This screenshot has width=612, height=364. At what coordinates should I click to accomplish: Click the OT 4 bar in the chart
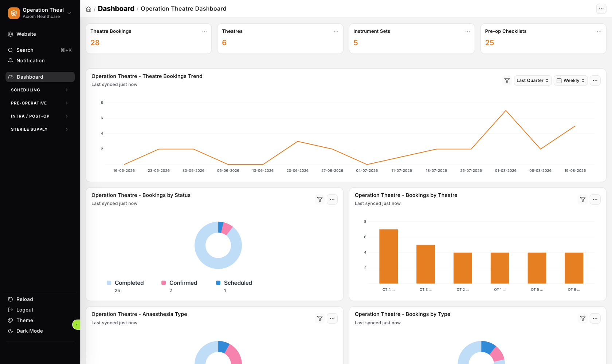[x=388, y=256]
